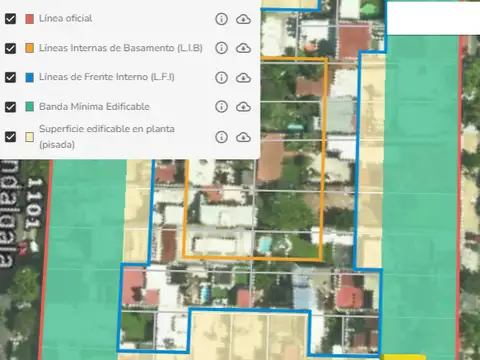The width and height of the screenshot is (480, 360).
Task: Download Superficie edificable en planta layer
Action: [x=243, y=137]
